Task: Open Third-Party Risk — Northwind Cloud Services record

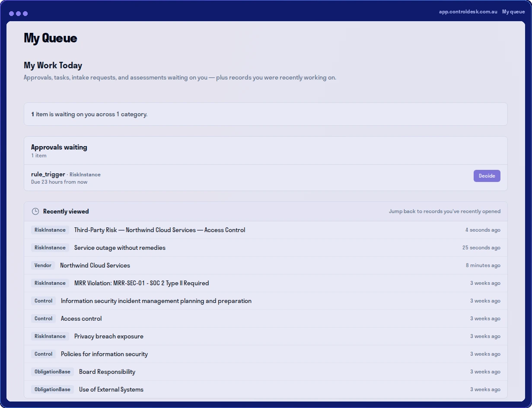Action: click(x=265, y=230)
